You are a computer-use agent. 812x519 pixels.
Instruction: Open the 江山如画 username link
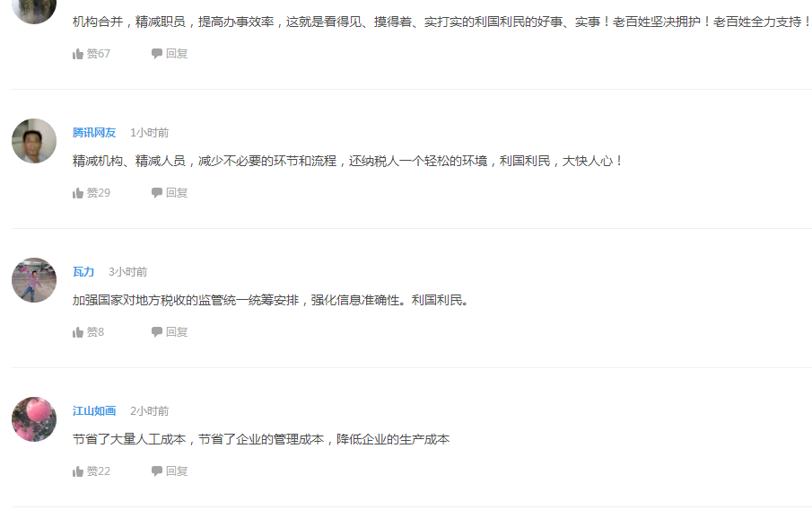coord(94,411)
